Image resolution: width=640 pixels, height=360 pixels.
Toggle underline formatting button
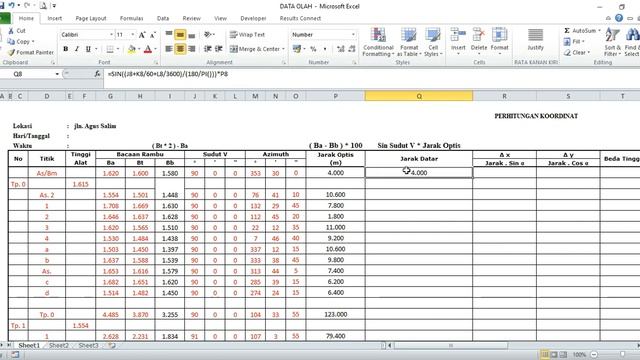tap(88, 49)
